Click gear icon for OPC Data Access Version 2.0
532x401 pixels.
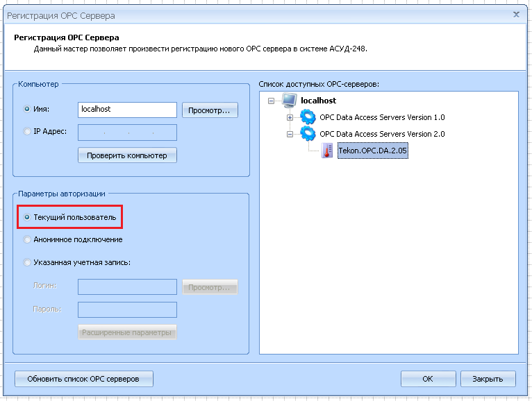pyautogui.click(x=307, y=134)
